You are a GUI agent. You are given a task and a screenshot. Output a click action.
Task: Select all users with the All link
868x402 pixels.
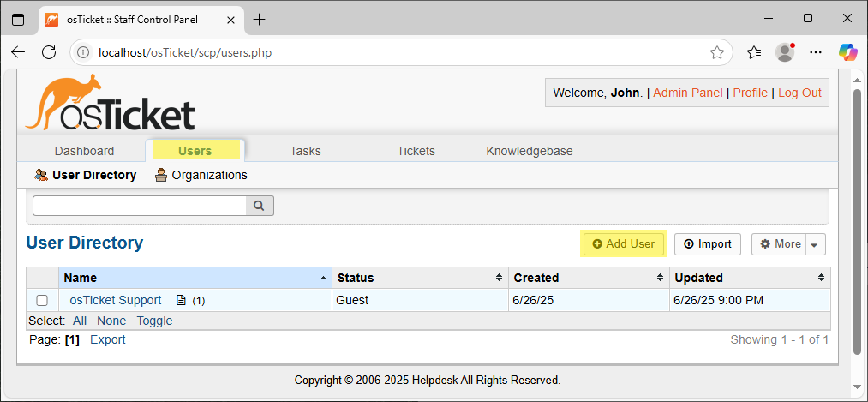[79, 321]
